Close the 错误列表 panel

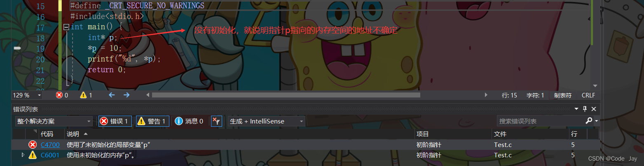tap(594, 109)
